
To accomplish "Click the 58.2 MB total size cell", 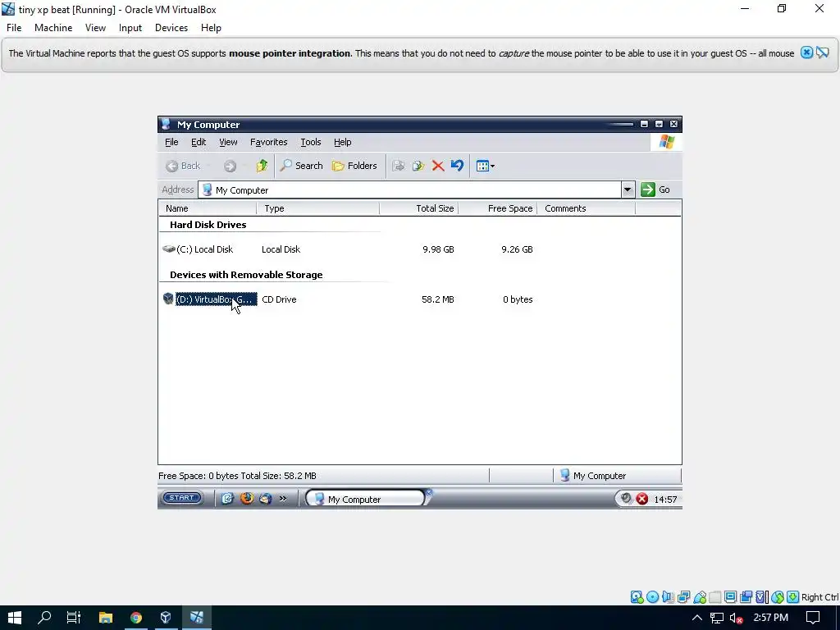I will click(438, 299).
